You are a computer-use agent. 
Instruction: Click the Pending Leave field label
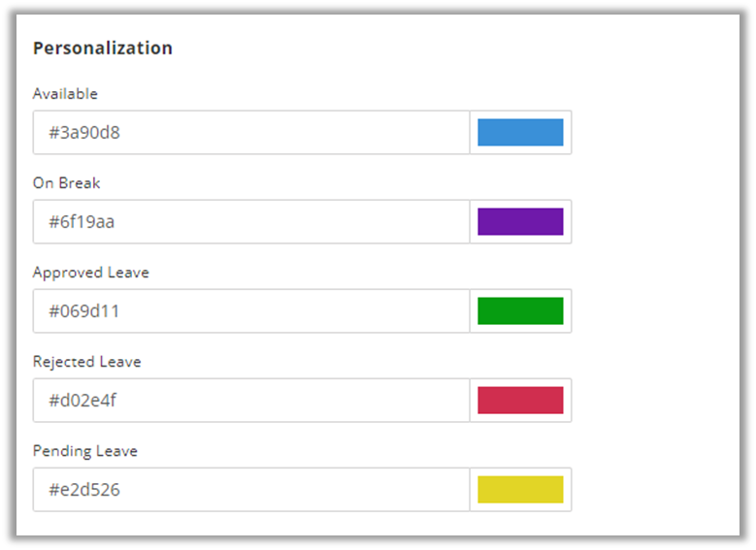click(84, 451)
